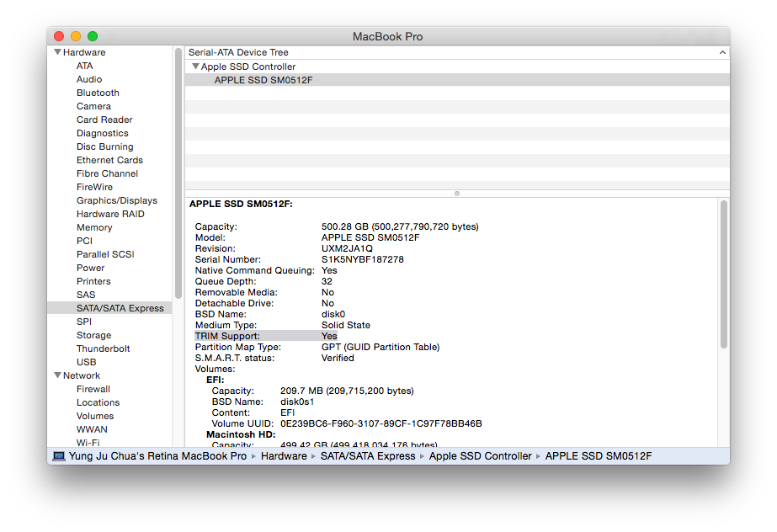The width and height of the screenshot is (777, 532).
Task: Open the Fibre Channel entry
Action: coord(107,173)
